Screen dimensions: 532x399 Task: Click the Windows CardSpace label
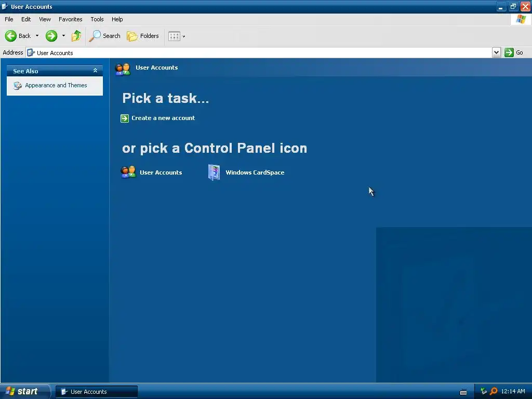[255, 172]
